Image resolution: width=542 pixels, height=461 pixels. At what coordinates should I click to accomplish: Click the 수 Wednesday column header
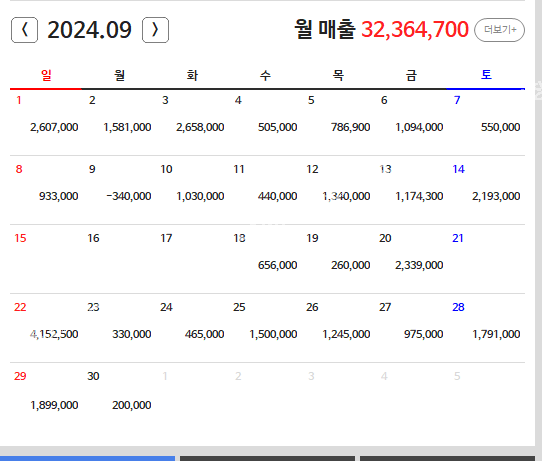click(x=265, y=75)
